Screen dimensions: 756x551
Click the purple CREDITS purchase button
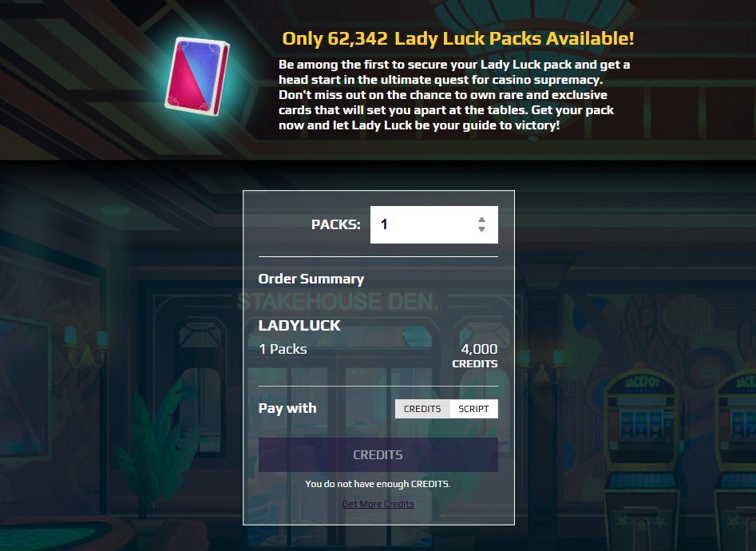378,454
